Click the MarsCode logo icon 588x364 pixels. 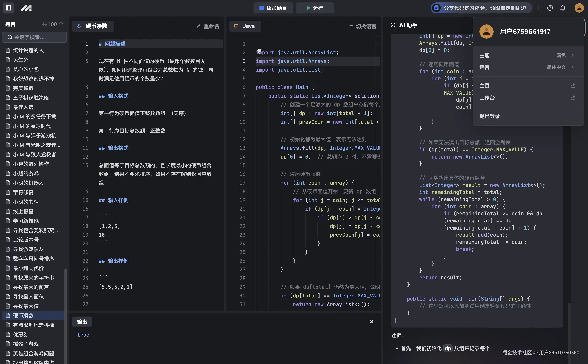point(26,8)
